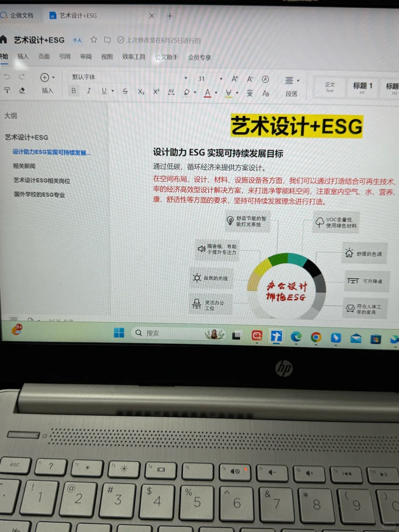Click the undo arrow in toolbar
399x532 pixels.
[x=7, y=77]
